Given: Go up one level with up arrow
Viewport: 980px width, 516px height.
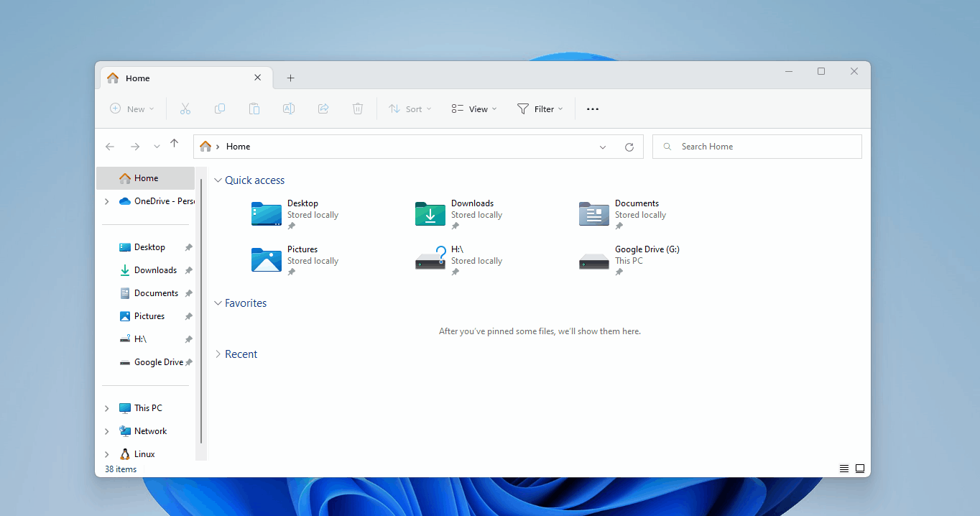Looking at the screenshot, I should 174,144.
